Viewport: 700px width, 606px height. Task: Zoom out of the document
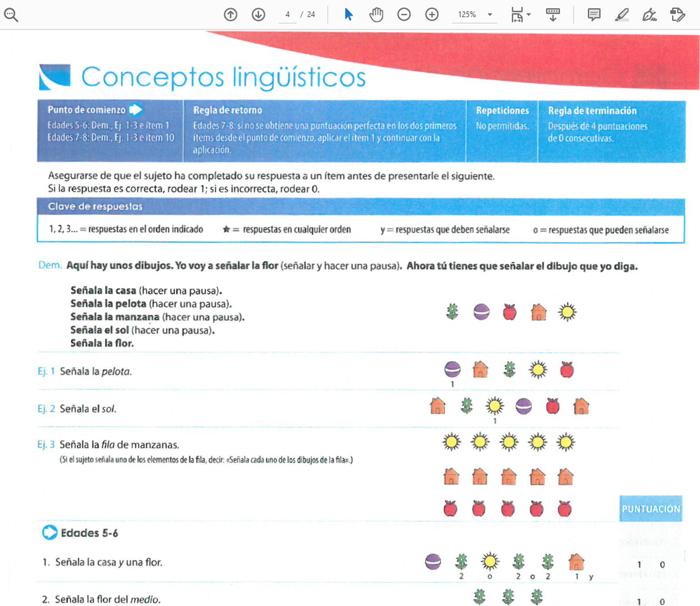click(404, 14)
